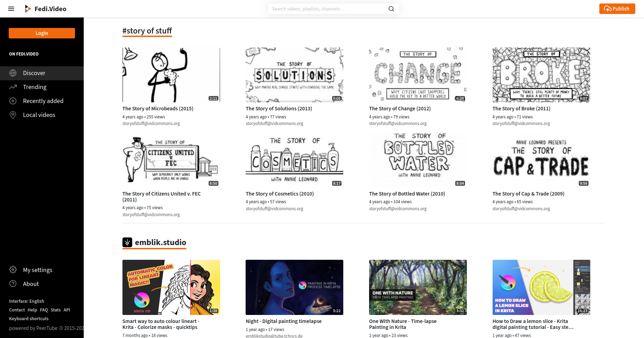Open One With Nature painting thumbnail
Image resolution: width=644 pixels, height=338 pixels.
pos(418,287)
